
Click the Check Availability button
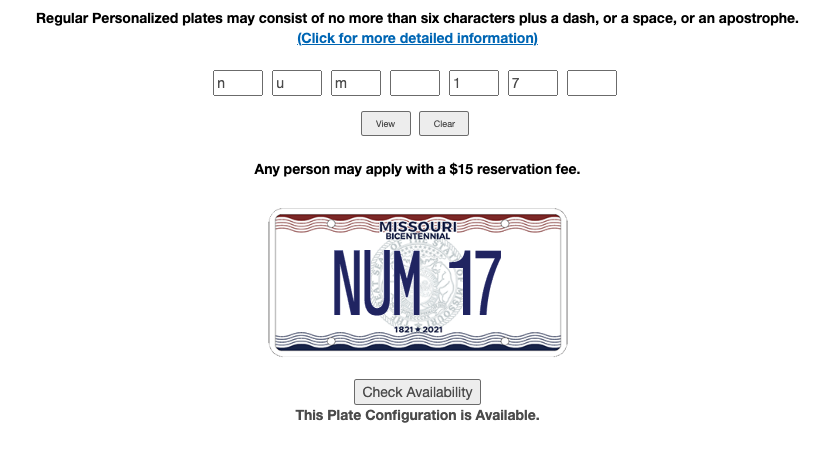[x=417, y=392]
